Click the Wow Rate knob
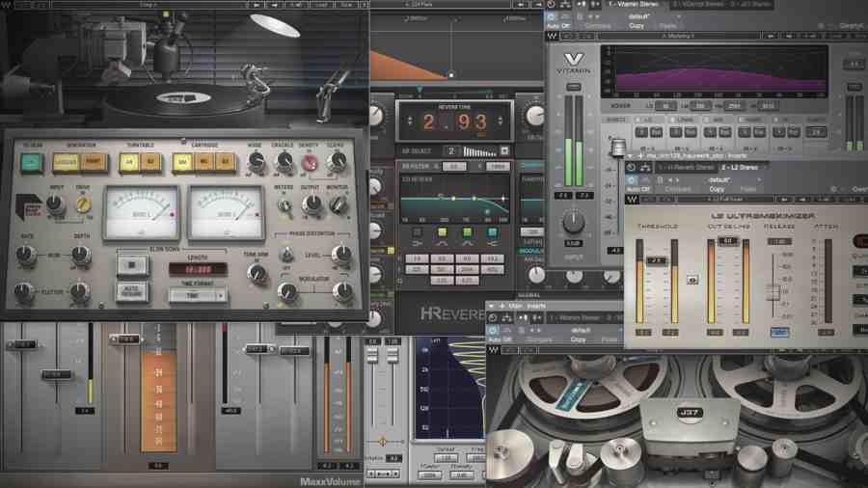The height and width of the screenshot is (488, 868). coord(25,255)
